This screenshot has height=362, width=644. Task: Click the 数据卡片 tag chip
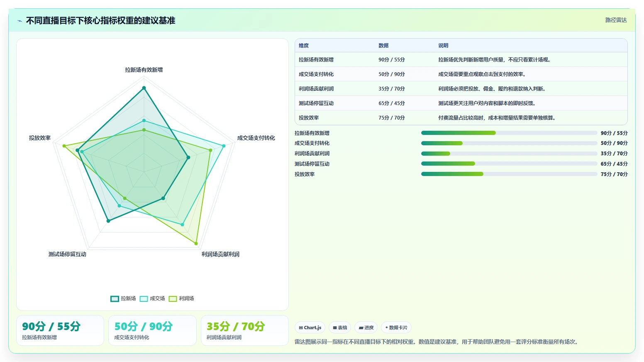(x=396, y=328)
